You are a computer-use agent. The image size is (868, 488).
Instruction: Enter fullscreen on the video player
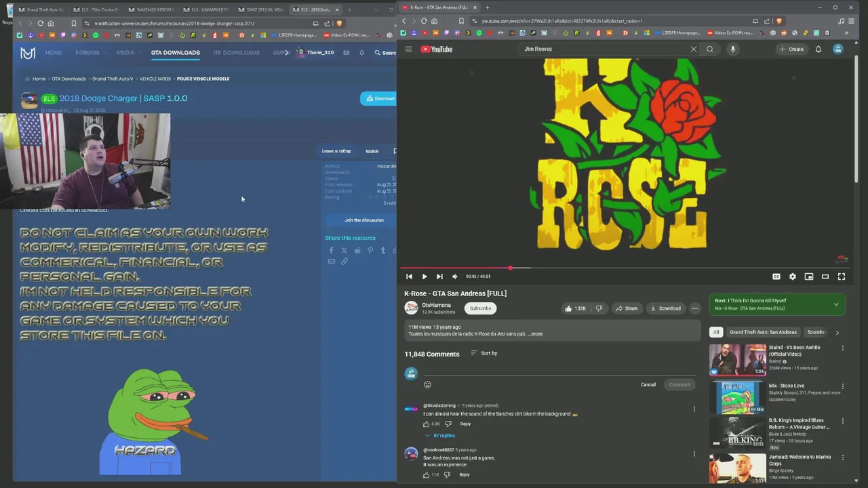pos(842,277)
